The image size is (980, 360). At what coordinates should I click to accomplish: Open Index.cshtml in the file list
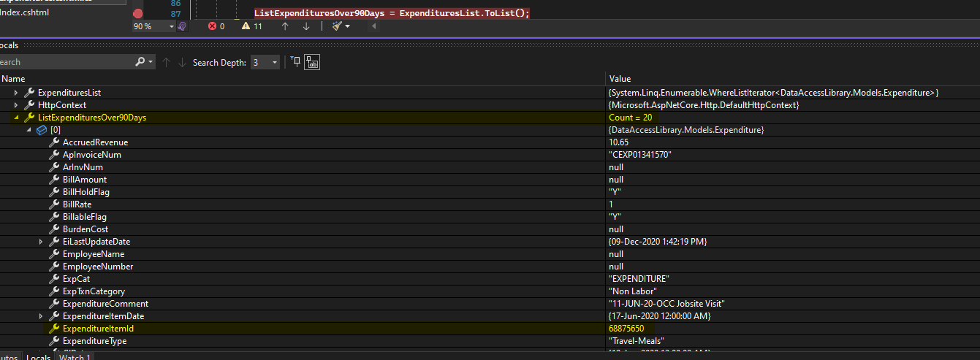pos(25,12)
